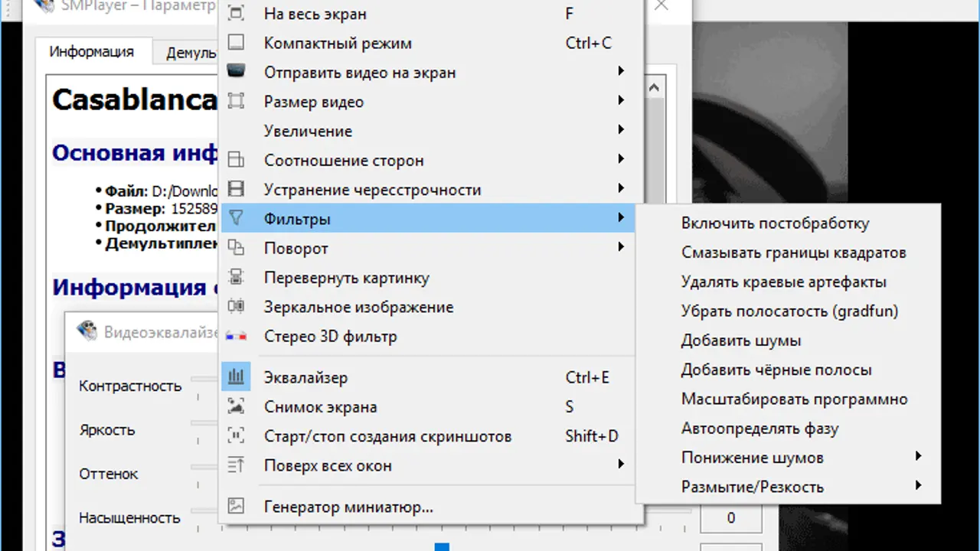
Task: Click the fullscreen icon beside На весь экран
Action: [x=237, y=14]
